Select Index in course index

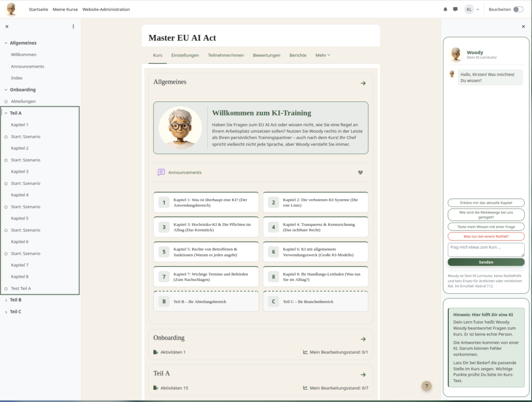(17, 78)
